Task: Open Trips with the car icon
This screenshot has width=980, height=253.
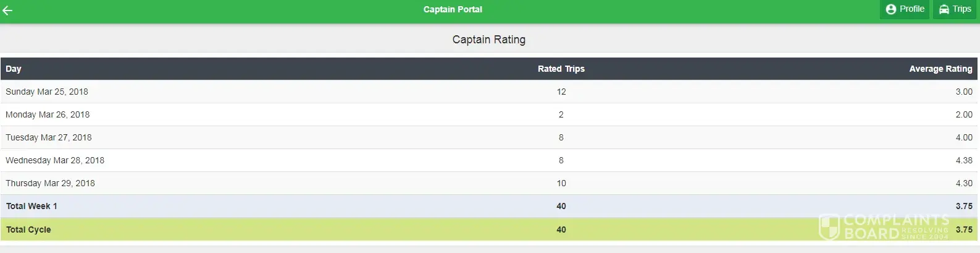Action: [x=955, y=9]
